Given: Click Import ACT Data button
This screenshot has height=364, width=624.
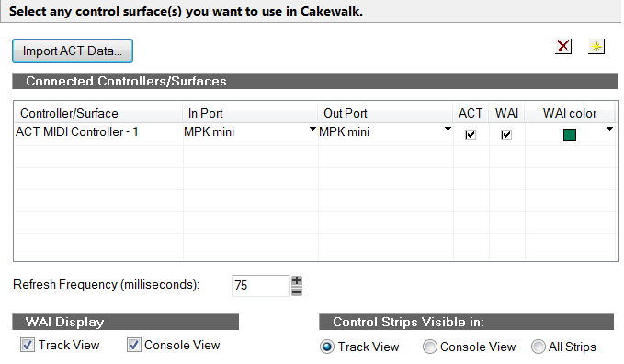Looking at the screenshot, I should (73, 51).
